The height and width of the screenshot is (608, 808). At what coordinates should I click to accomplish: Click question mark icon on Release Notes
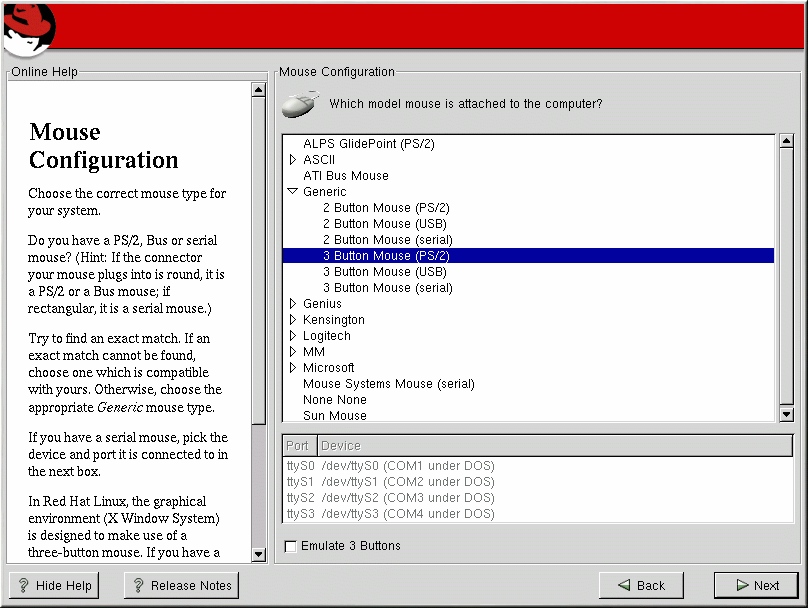pos(138,585)
